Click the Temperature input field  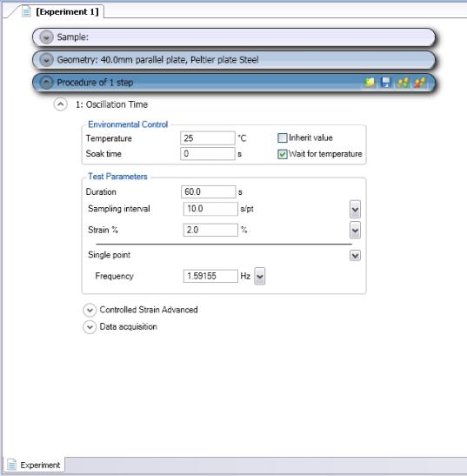[208, 138]
